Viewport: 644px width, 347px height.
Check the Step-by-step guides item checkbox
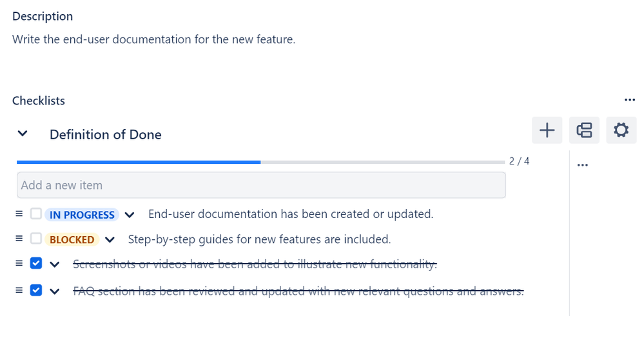click(36, 239)
